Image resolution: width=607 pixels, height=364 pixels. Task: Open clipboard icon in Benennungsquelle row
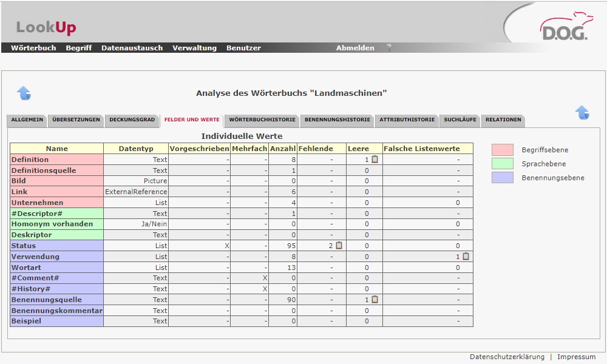pyautogui.click(x=375, y=300)
